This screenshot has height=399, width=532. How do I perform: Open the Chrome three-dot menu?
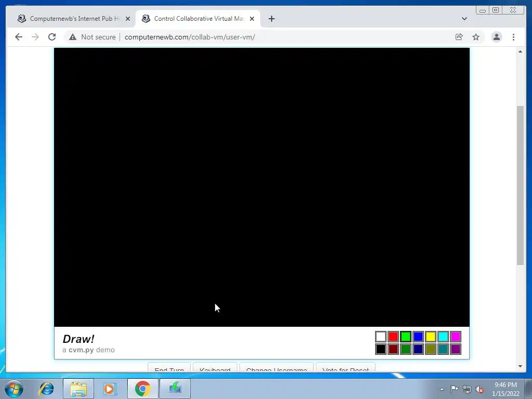click(513, 37)
